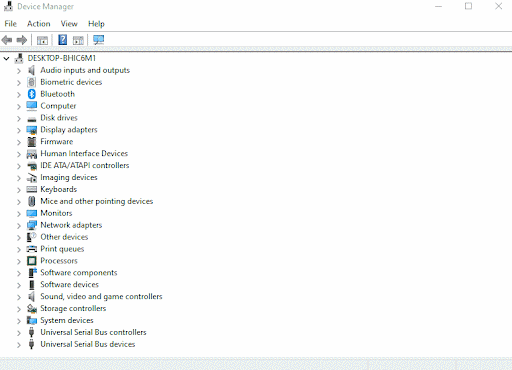The height and width of the screenshot is (370, 512).
Task: Click the Audio inputs and outputs speaker icon
Action: click(31, 70)
